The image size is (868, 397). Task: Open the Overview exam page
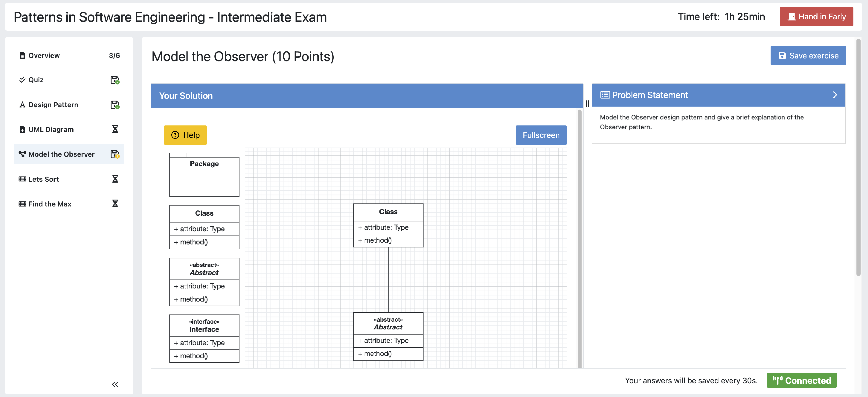pos(44,56)
